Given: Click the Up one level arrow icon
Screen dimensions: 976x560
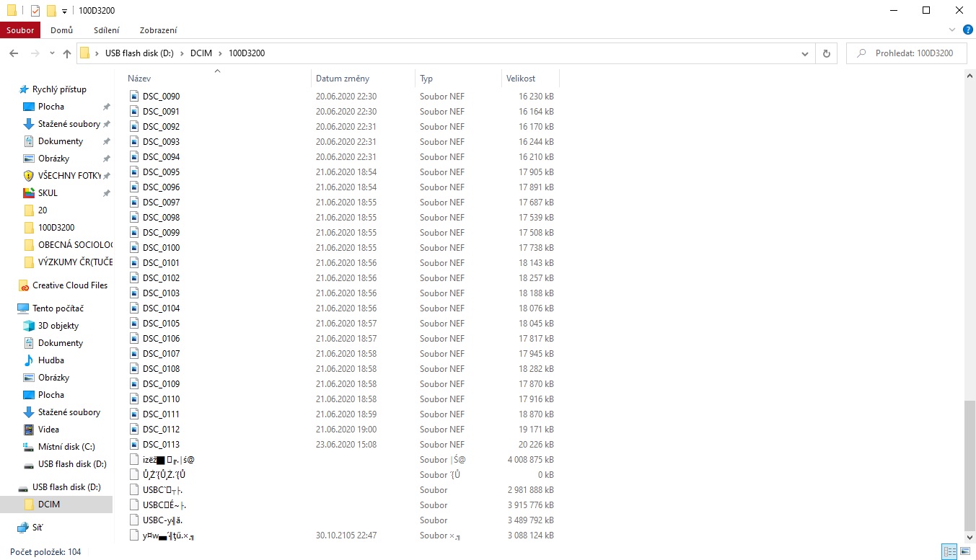Looking at the screenshot, I should click(67, 53).
